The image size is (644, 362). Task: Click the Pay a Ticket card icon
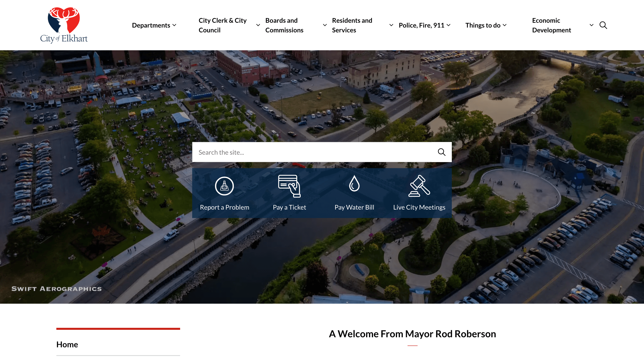click(x=289, y=186)
